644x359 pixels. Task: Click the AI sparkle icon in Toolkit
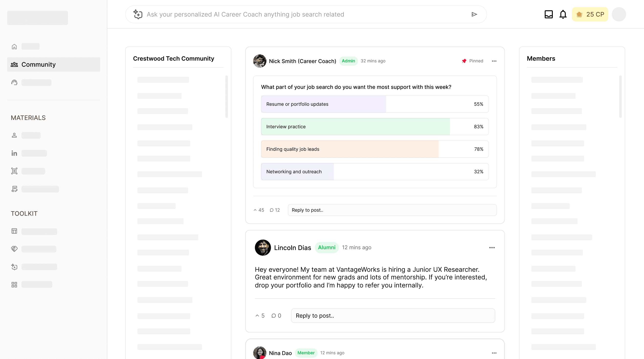point(14,267)
